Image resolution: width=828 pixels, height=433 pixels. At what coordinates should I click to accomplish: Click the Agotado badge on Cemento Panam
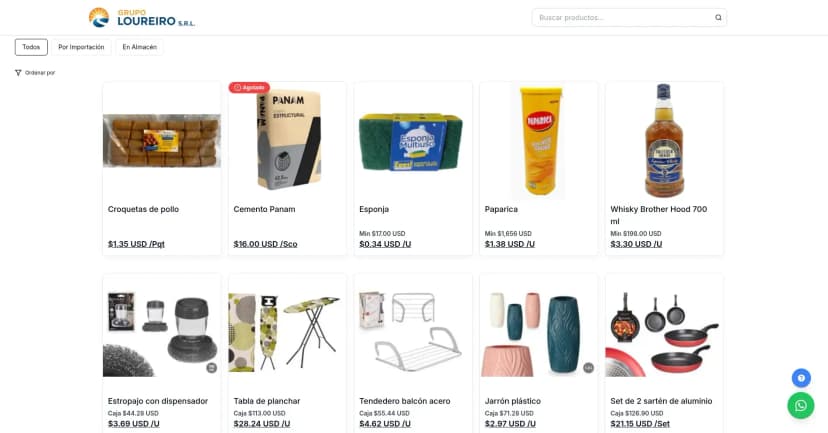point(249,88)
